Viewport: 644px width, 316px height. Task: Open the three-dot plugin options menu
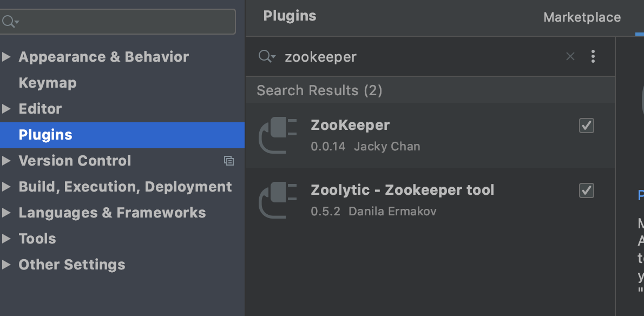(x=593, y=56)
